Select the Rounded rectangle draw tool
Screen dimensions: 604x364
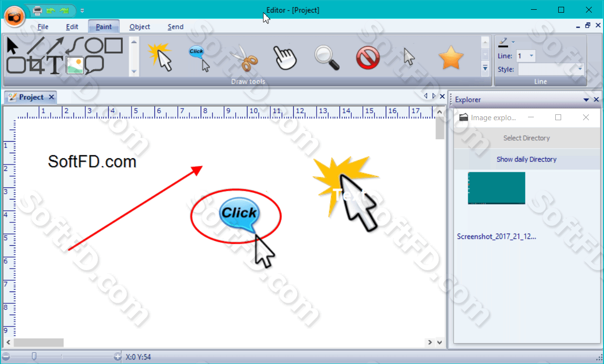[16, 65]
